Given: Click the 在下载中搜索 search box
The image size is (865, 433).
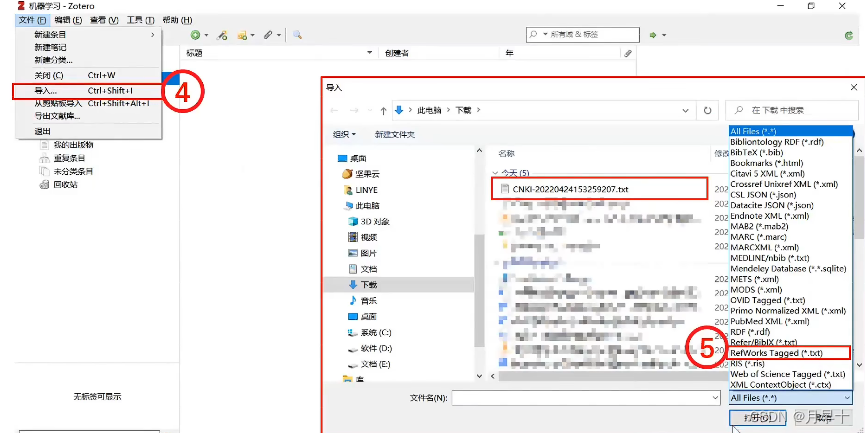Looking at the screenshot, I should point(792,110).
